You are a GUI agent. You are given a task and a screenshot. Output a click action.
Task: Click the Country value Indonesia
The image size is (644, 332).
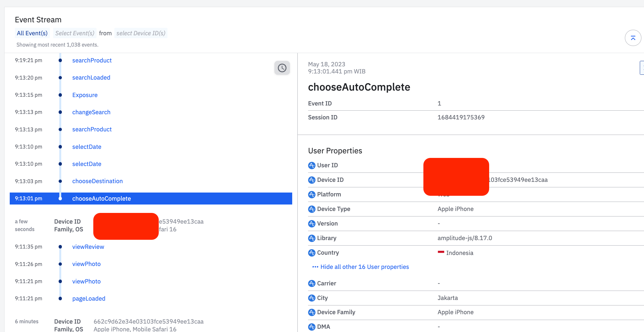[x=460, y=253]
